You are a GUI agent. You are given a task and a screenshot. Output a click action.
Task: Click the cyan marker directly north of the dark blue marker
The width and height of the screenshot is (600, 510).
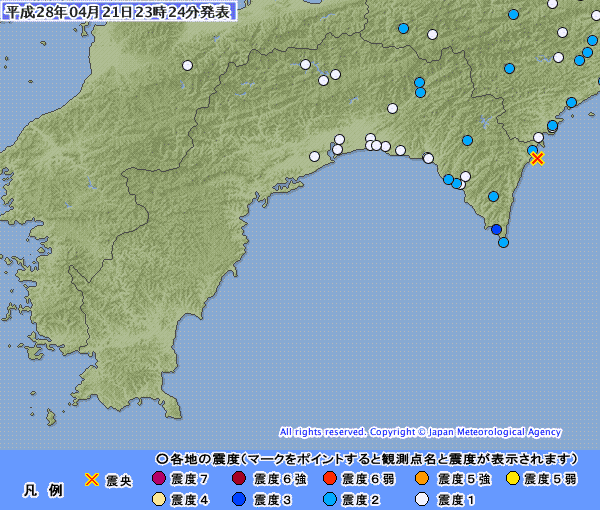tap(493, 197)
